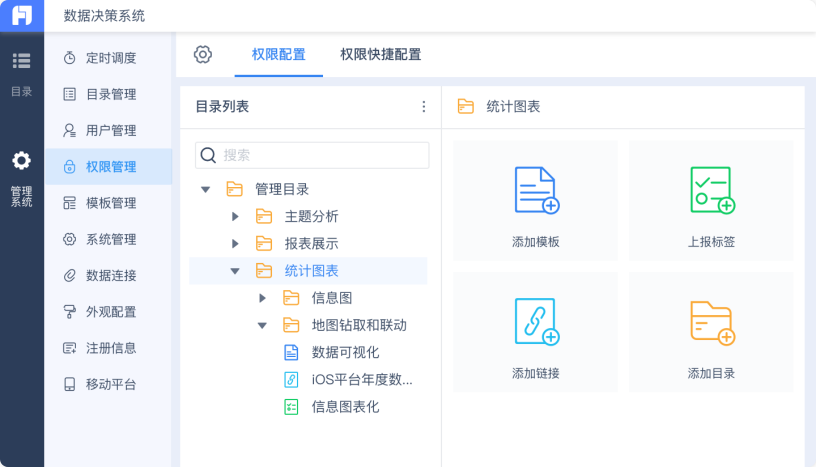
Task: Switch to the 权限快捷配置 tab
Action: point(380,55)
